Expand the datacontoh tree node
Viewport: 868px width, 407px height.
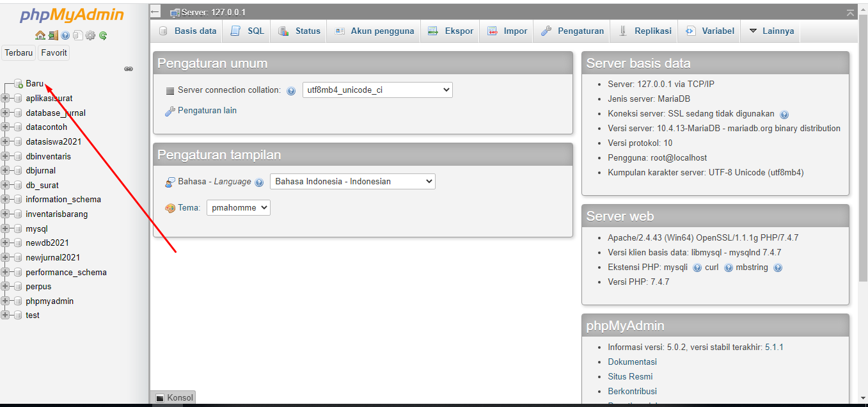click(6, 127)
